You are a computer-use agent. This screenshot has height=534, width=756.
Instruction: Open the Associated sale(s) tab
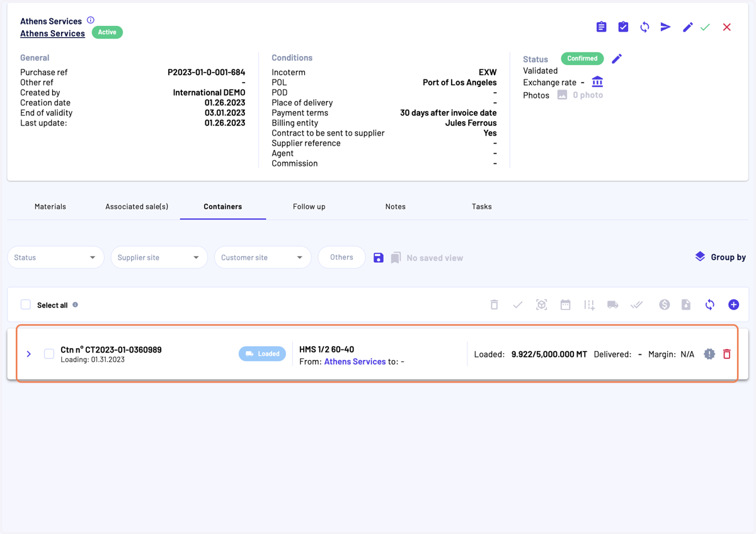pyautogui.click(x=137, y=206)
